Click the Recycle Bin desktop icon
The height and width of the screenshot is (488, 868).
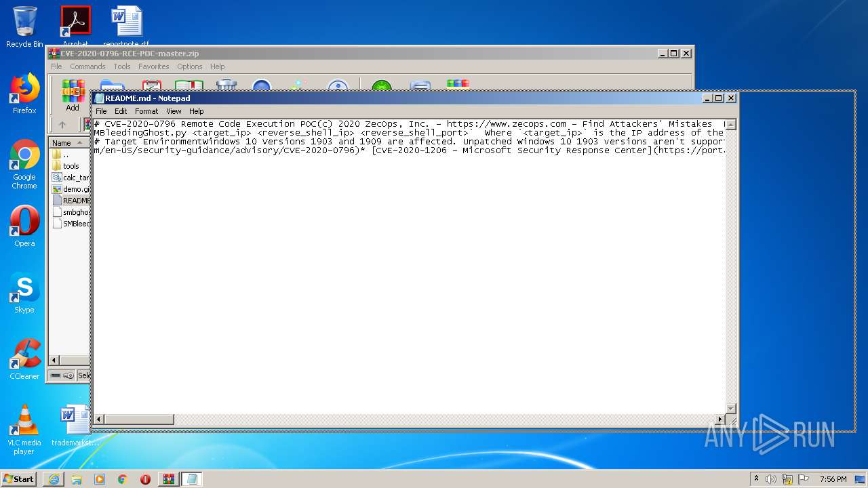pos(24,27)
